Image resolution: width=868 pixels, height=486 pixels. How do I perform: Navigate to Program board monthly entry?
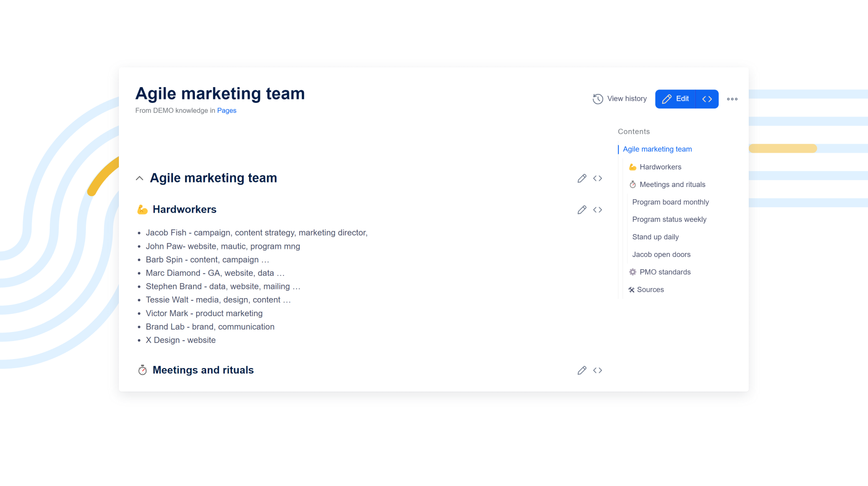(670, 202)
